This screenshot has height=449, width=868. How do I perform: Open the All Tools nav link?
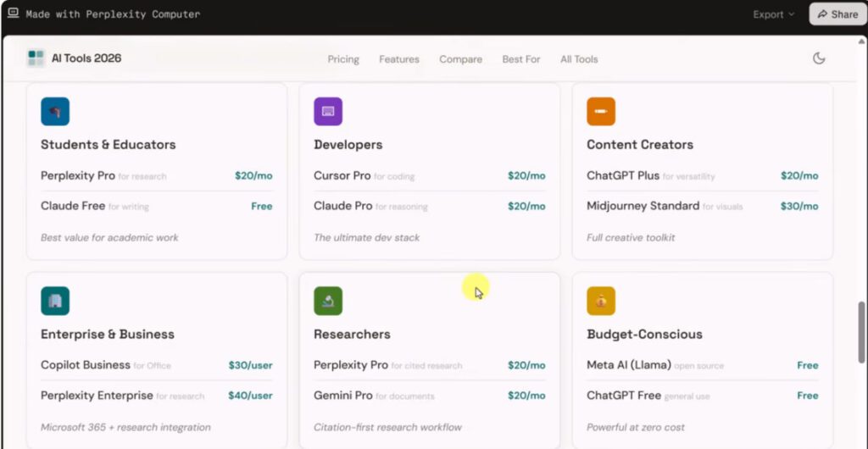pos(579,59)
